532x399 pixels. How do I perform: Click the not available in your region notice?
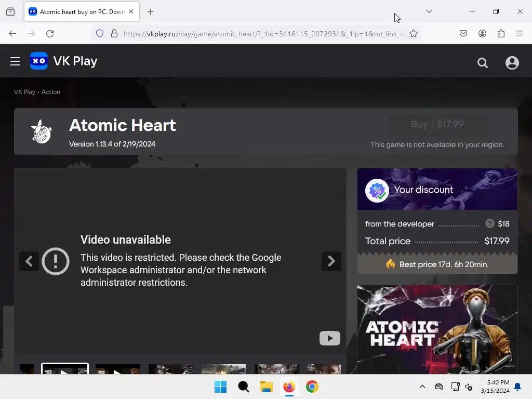437,144
